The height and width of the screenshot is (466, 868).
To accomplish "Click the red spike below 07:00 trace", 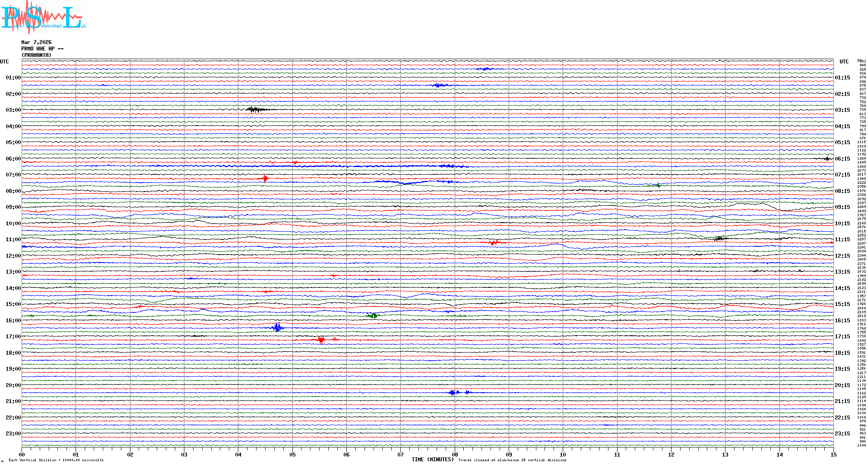I will click(265, 178).
